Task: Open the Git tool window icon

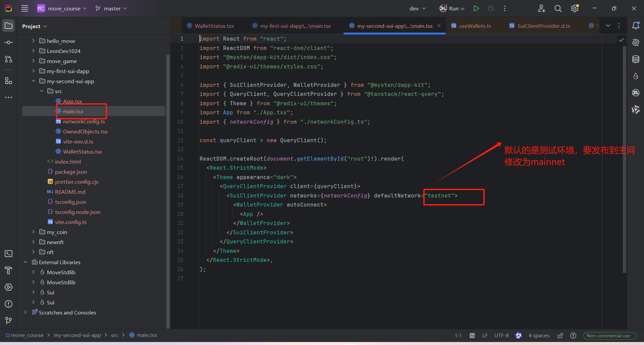Action: tap(9, 321)
